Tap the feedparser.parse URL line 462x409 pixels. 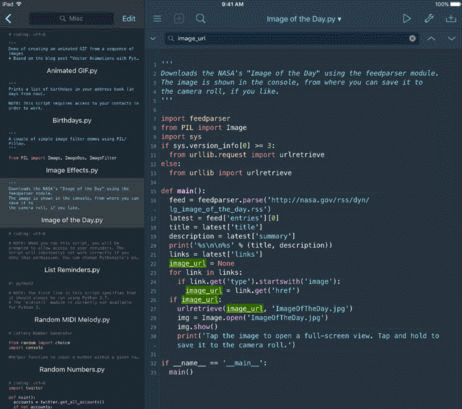pos(269,200)
